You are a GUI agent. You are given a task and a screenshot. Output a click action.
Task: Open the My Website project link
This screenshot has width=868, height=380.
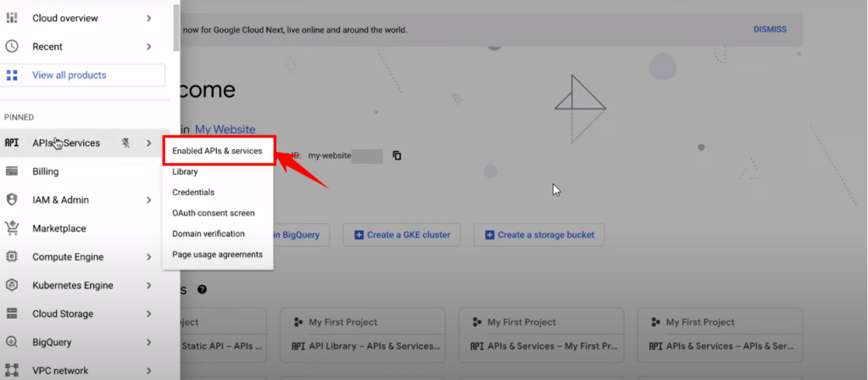(225, 130)
